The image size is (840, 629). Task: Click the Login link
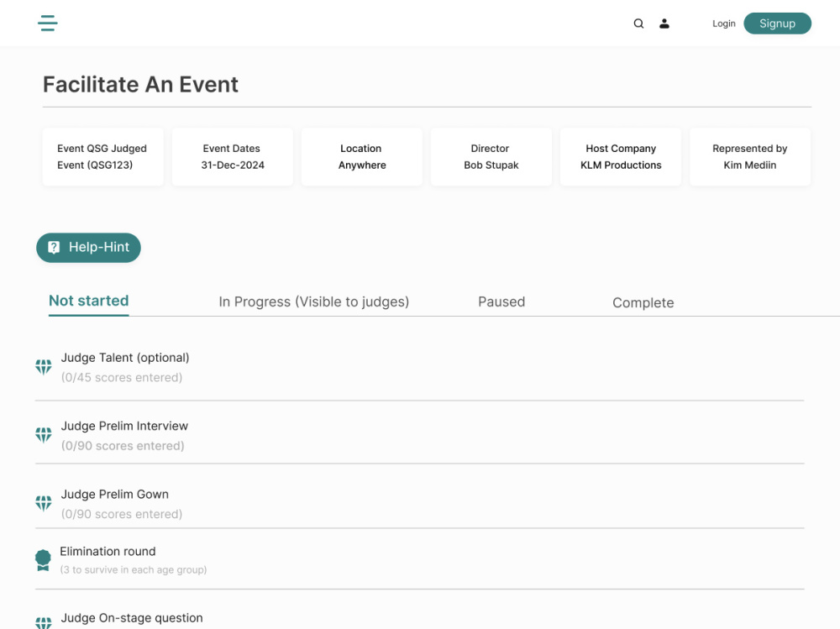click(724, 24)
